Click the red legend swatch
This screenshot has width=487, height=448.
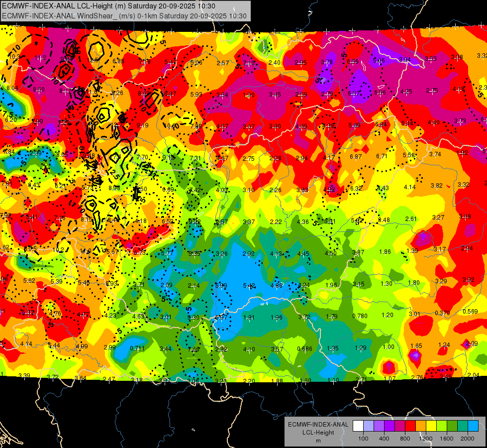410,426
